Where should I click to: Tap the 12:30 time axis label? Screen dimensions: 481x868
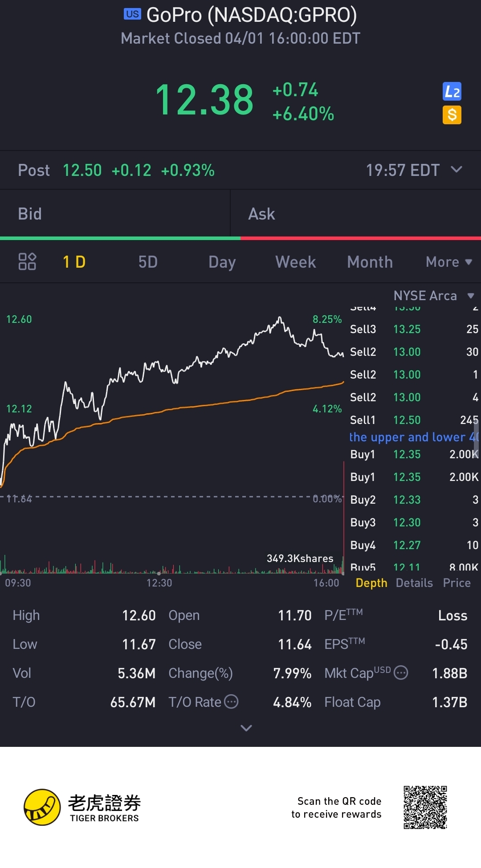[159, 583]
